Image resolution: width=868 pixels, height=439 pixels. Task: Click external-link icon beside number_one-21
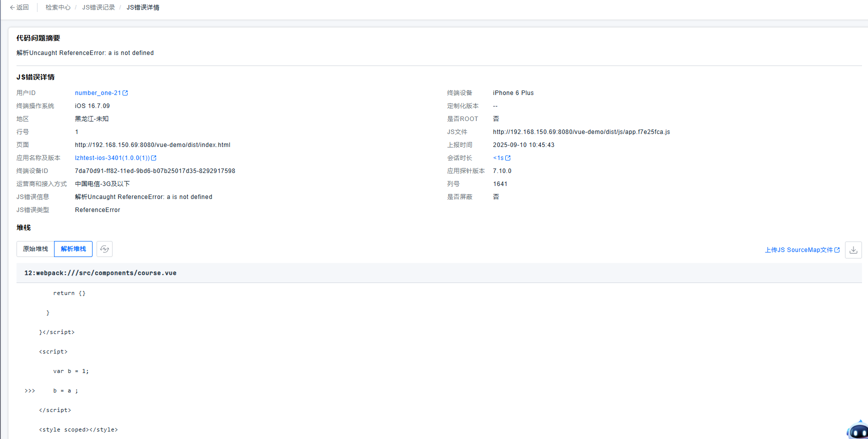point(126,93)
